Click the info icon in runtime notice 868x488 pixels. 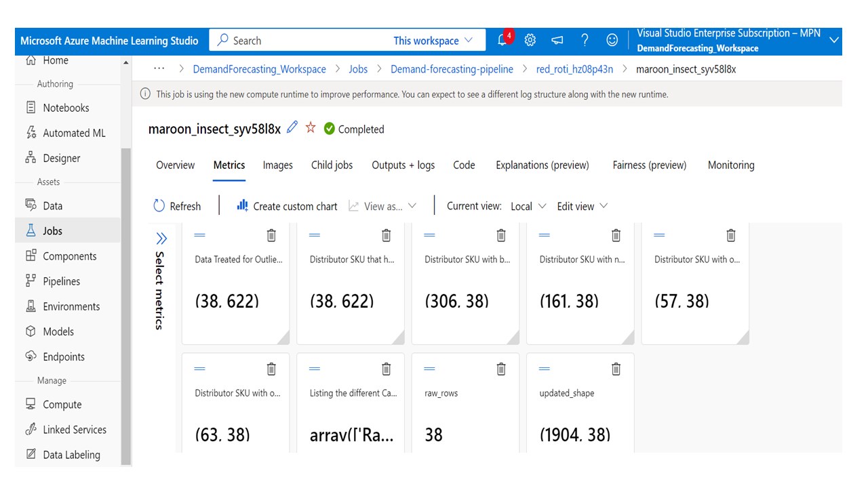(x=145, y=94)
